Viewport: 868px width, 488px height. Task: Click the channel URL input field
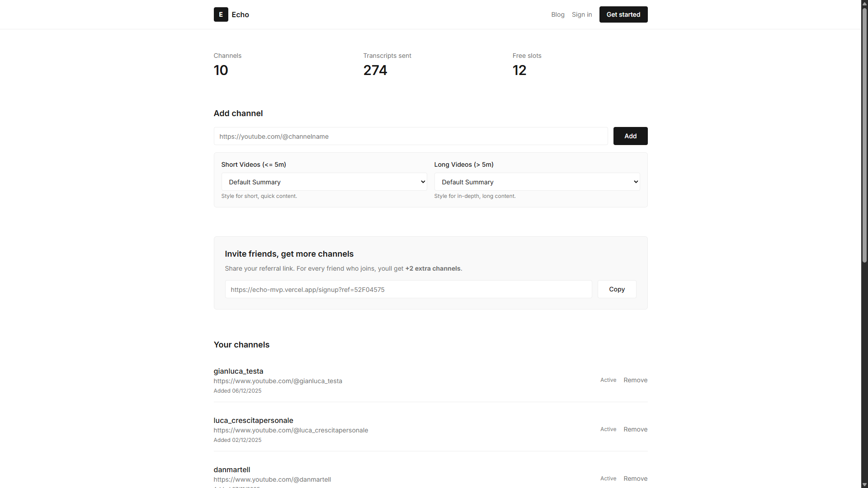coord(410,136)
